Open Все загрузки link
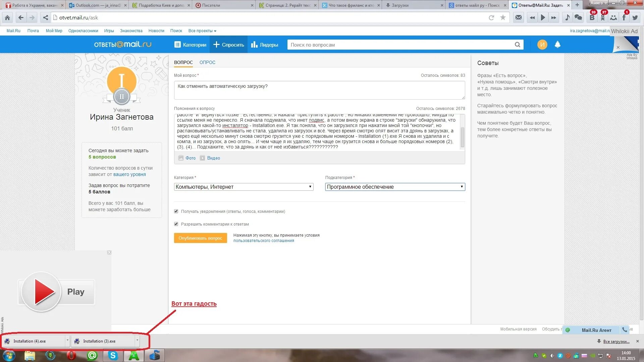 (616, 341)
